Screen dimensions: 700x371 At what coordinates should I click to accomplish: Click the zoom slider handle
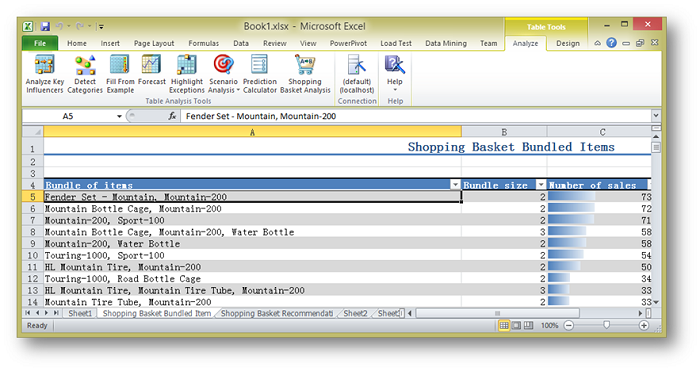pos(606,325)
